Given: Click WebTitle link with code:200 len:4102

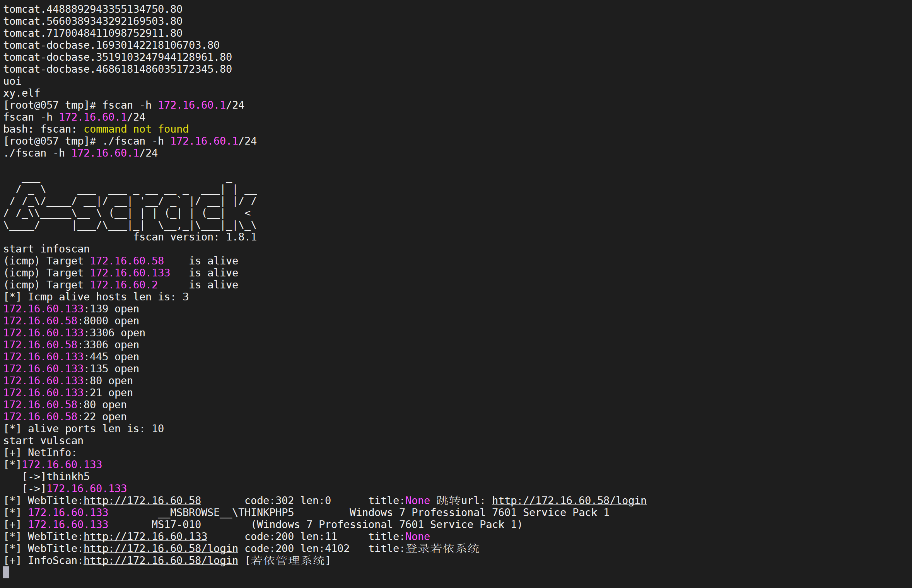Looking at the screenshot, I should pyautogui.click(x=161, y=549).
